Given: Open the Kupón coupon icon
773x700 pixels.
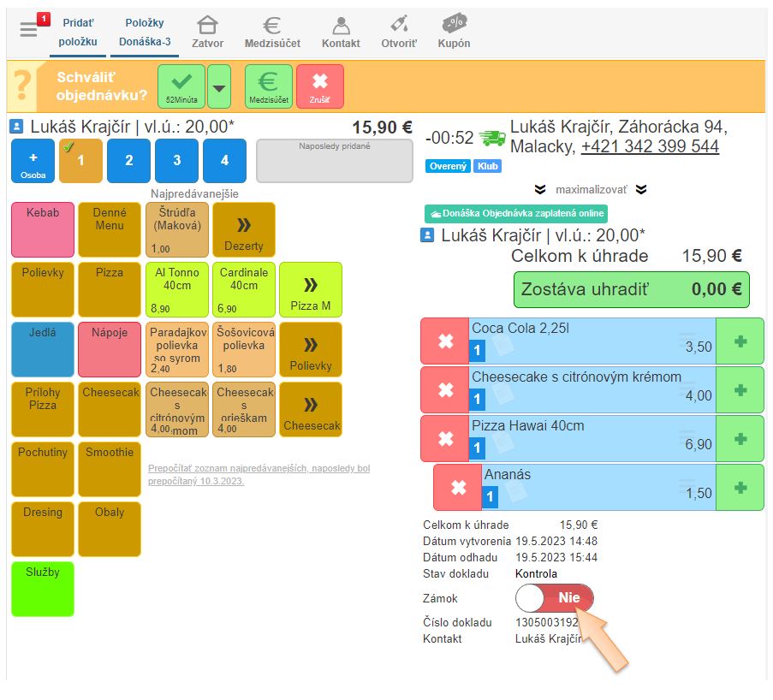Looking at the screenshot, I should pos(454,32).
